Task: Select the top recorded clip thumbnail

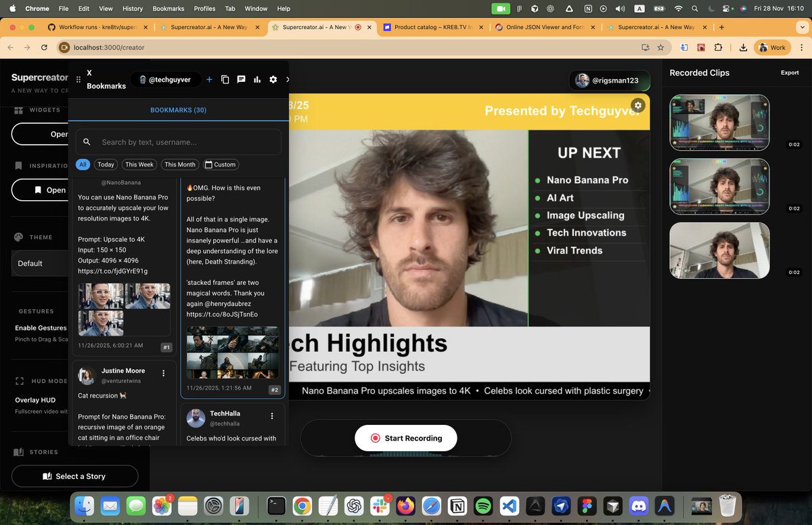Action: 719,122
